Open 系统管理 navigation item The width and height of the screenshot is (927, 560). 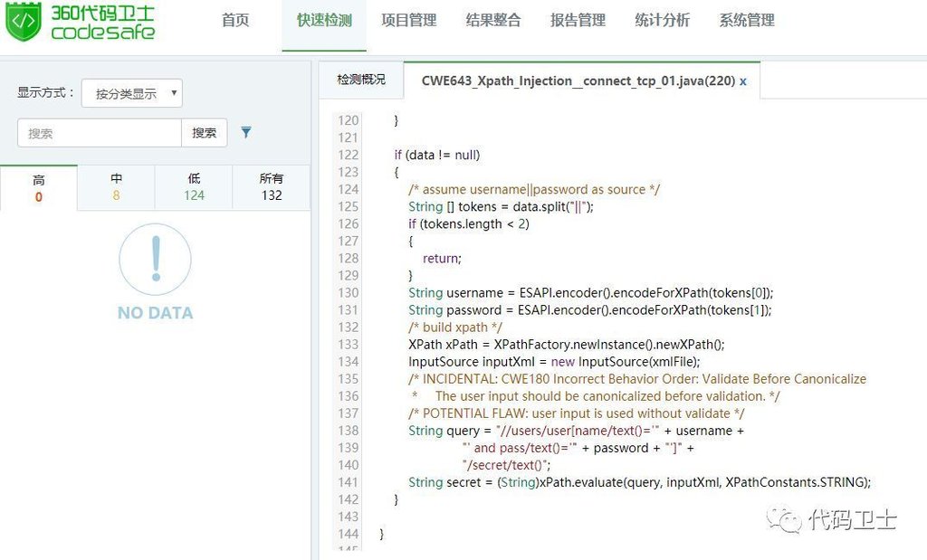tap(747, 21)
